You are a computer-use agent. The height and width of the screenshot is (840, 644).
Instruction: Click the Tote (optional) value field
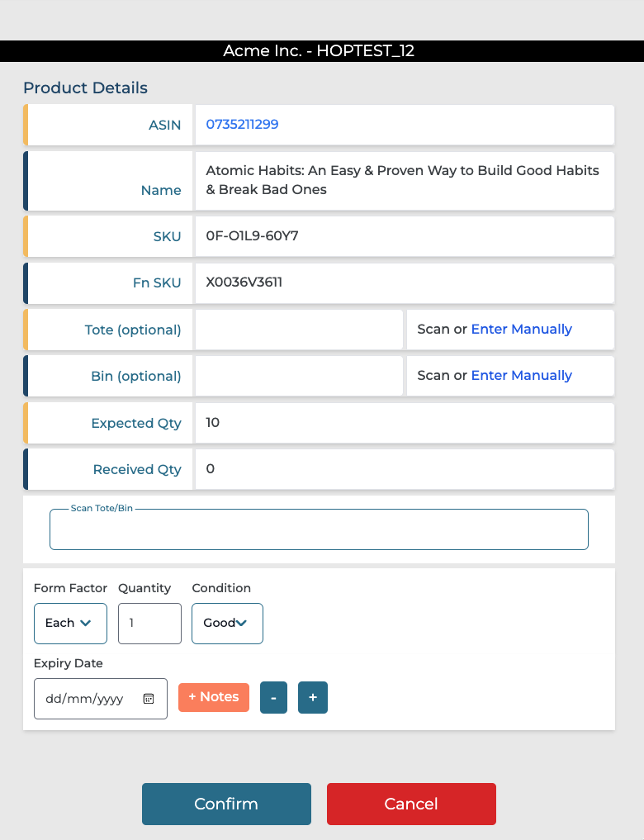[298, 330]
